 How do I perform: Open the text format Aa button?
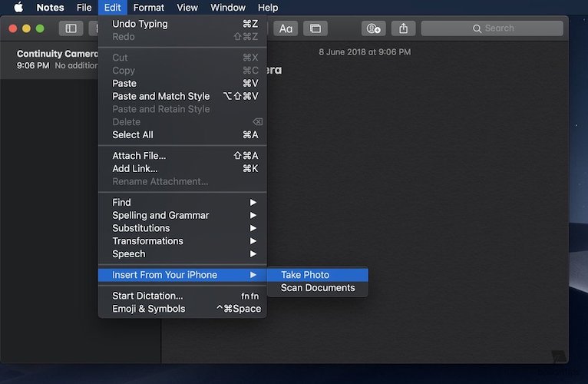[286, 28]
